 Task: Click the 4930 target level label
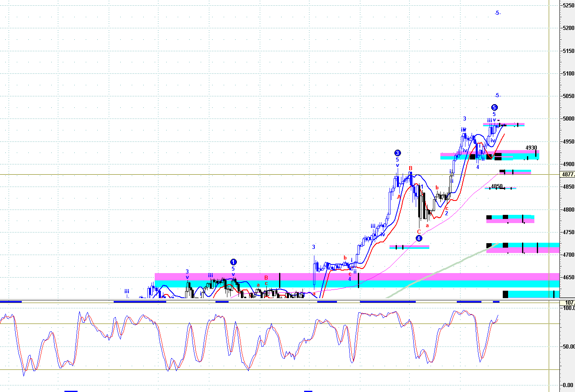531,148
